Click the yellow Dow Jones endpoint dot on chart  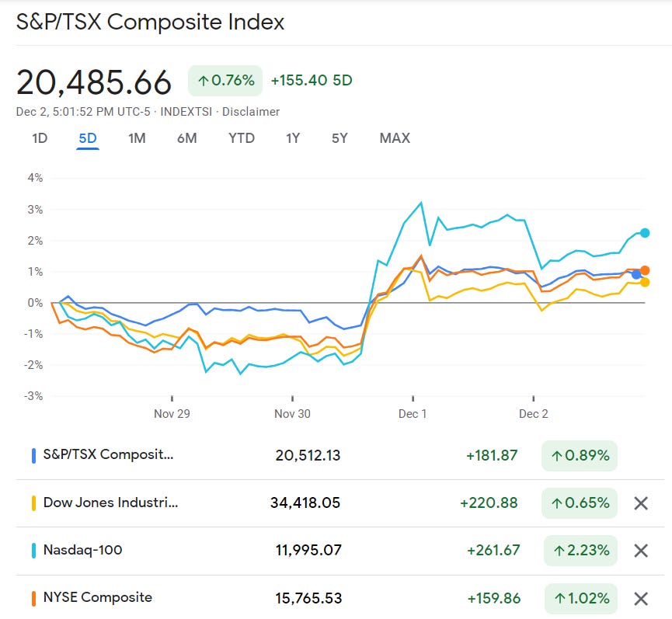645,282
